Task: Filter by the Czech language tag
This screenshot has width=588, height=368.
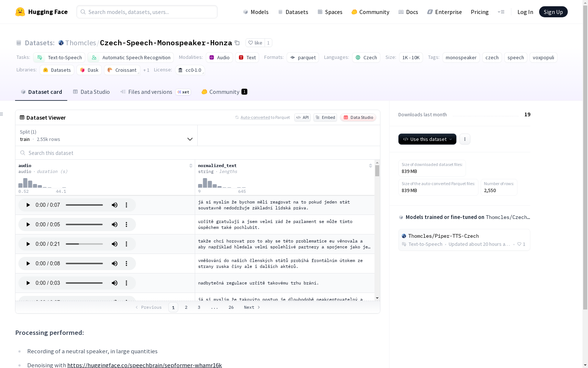Action: pos(366,57)
